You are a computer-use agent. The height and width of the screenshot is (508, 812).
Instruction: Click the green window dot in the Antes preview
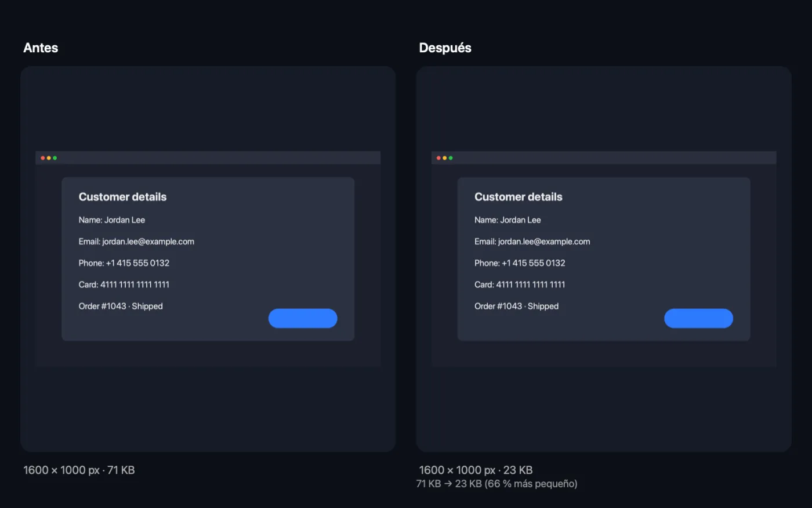(55, 158)
